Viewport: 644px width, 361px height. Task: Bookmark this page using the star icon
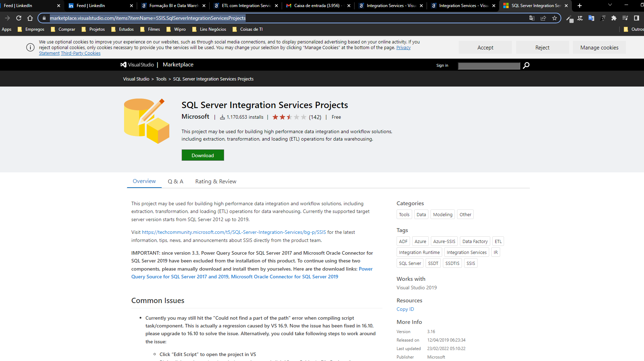point(554,18)
